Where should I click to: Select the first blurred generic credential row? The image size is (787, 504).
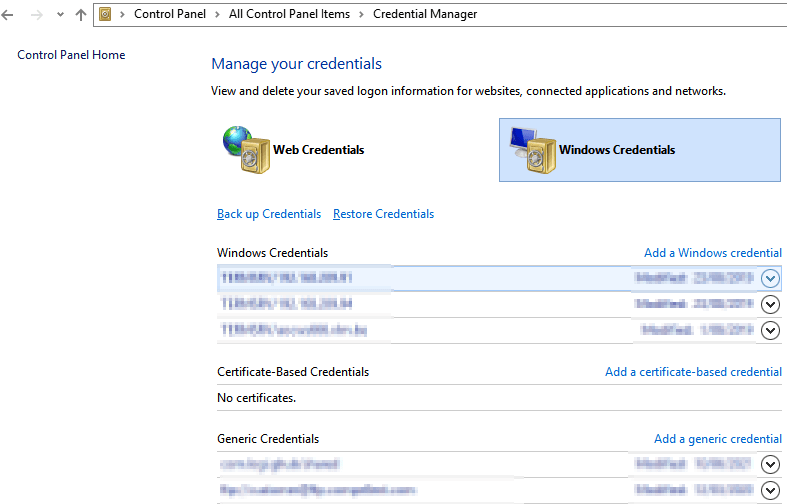click(x=499, y=464)
